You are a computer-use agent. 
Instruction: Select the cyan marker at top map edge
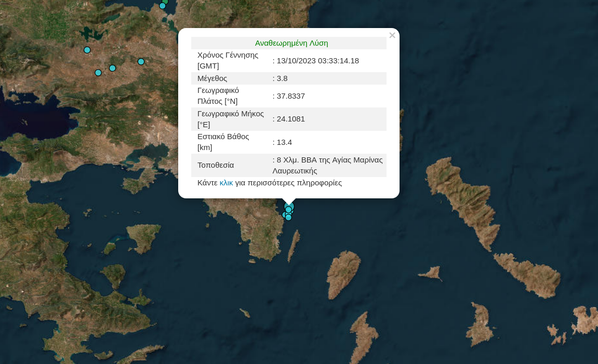[x=162, y=6]
